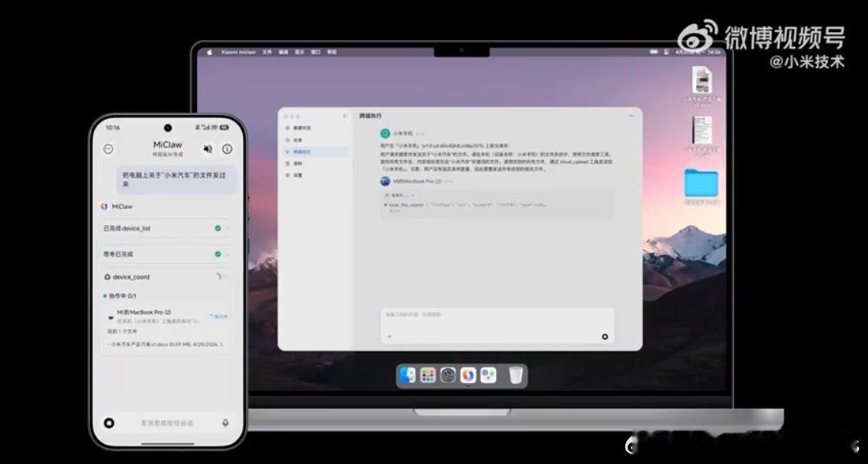Screen dimensions: 868x464
Task: Collapse the miclaw window sidebar with toggle icon
Action: 346,116
